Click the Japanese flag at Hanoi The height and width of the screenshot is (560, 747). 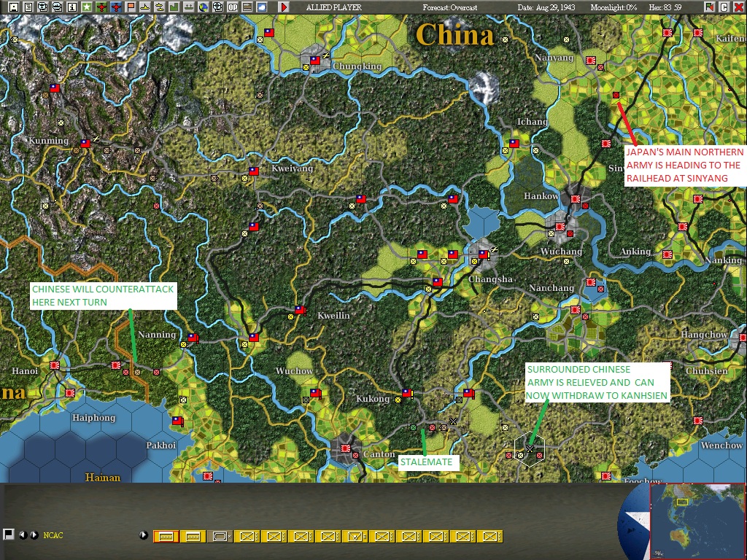pos(55,365)
